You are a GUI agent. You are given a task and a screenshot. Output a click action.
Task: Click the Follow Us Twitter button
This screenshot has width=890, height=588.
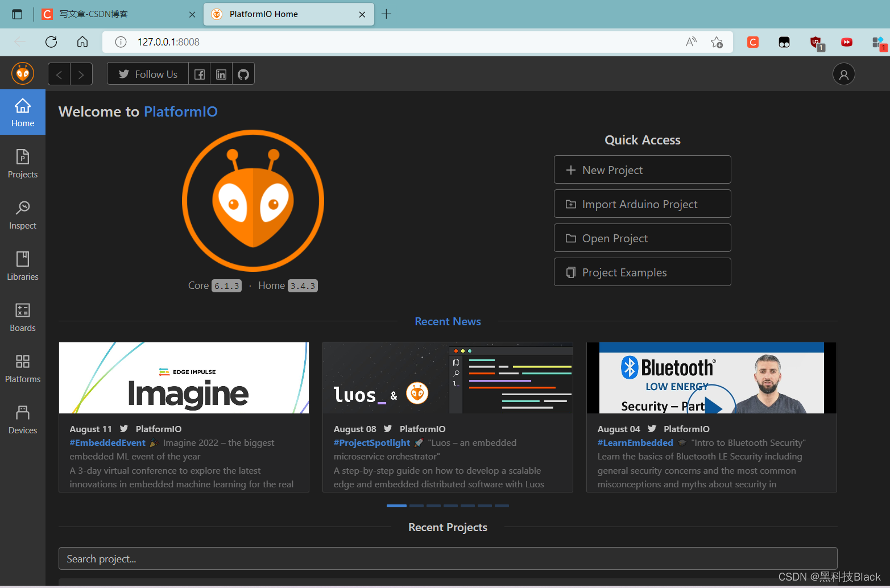tap(148, 74)
